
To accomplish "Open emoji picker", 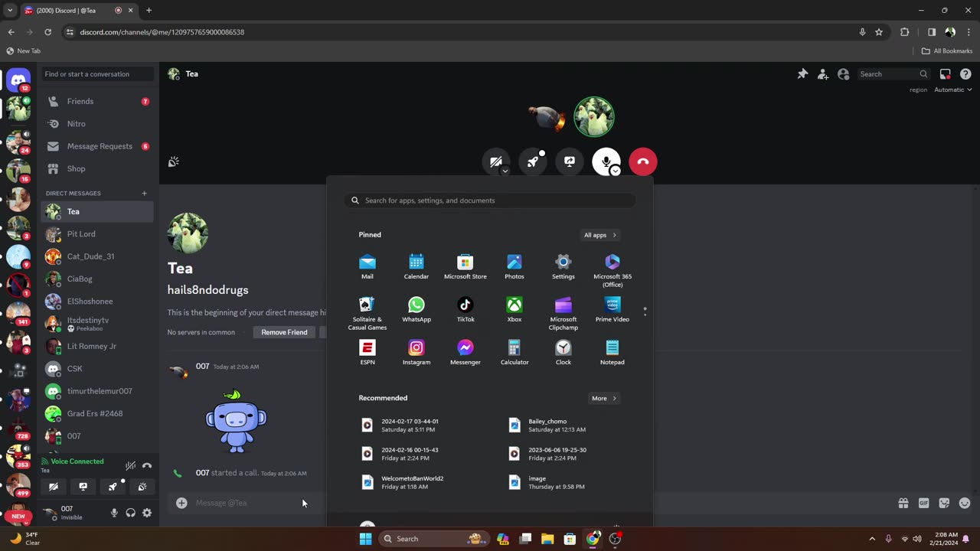I will point(964,503).
